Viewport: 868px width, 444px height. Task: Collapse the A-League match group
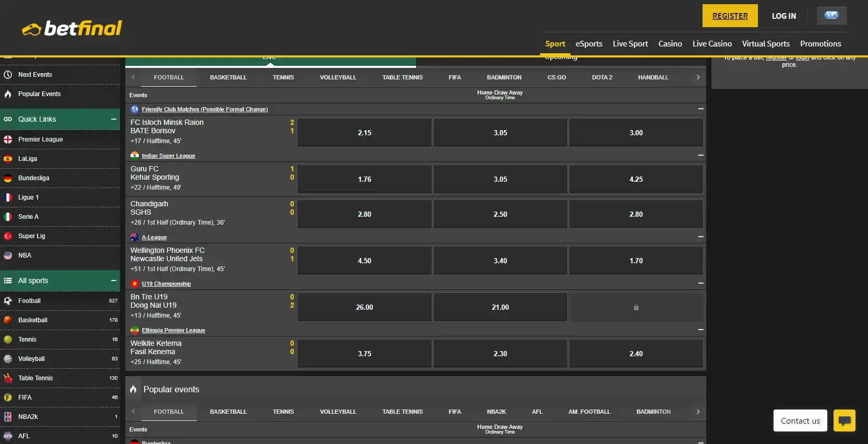coord(700,237)
